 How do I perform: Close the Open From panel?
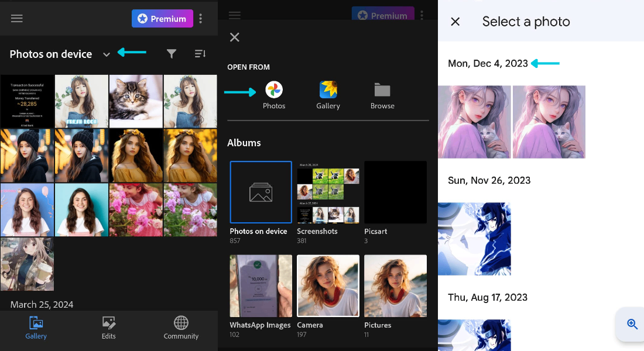pos(235,37)
